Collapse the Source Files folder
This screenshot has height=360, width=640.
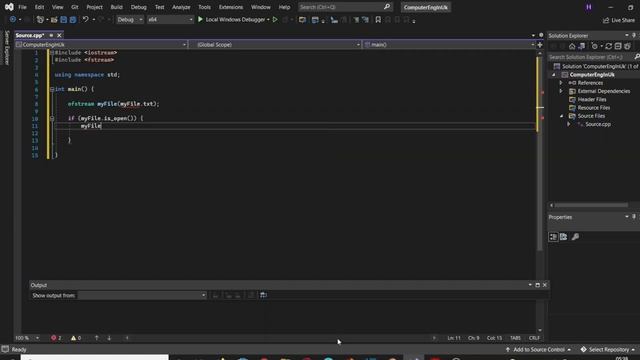[561, 116]
